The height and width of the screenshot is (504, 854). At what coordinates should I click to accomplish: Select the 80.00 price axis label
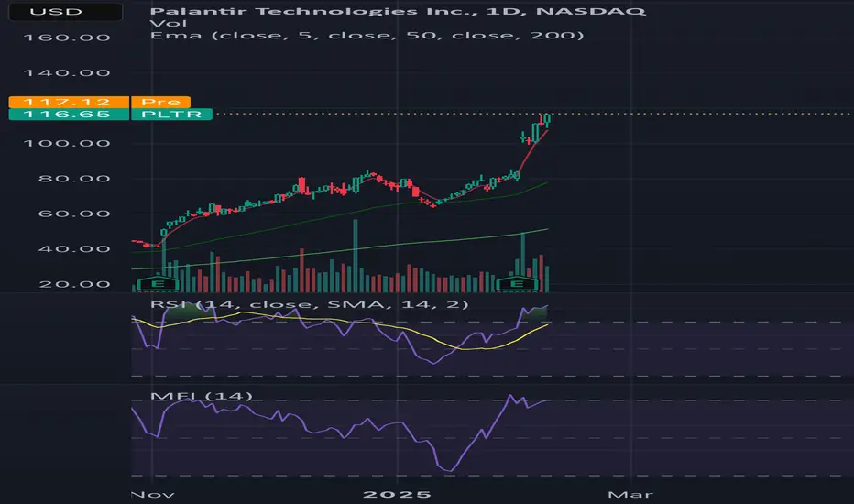pos(74,179)
